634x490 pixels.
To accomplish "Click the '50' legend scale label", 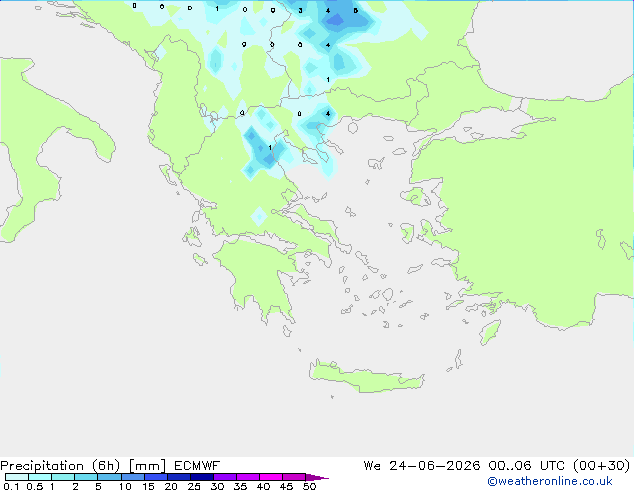I will 309,486.
